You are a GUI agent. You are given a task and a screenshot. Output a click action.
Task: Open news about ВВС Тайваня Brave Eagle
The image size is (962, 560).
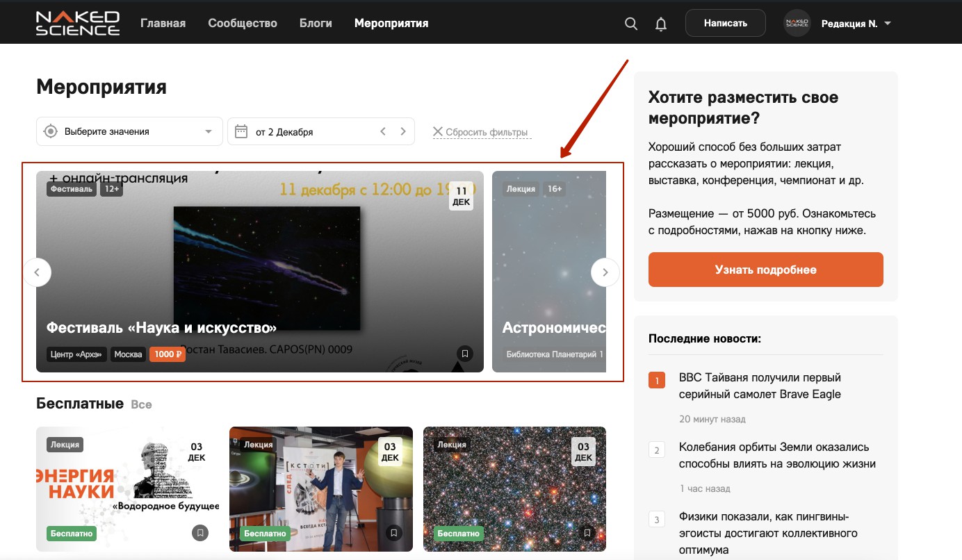click(760, 386)
